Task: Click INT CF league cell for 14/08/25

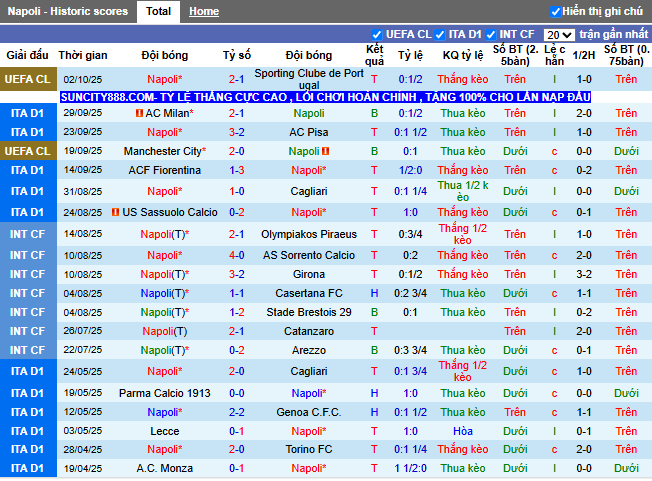Action: [28, 234]
